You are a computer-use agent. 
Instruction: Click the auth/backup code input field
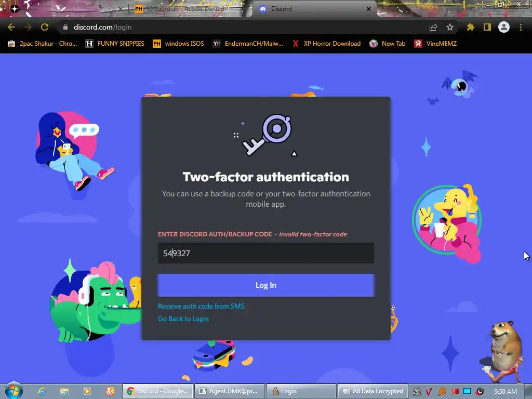click(265, 253)
